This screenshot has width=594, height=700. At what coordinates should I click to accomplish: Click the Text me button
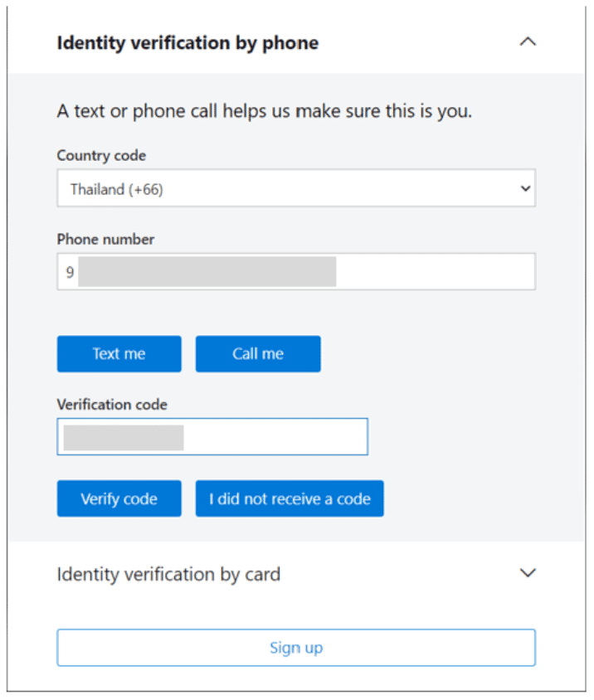tap(119, 354)
